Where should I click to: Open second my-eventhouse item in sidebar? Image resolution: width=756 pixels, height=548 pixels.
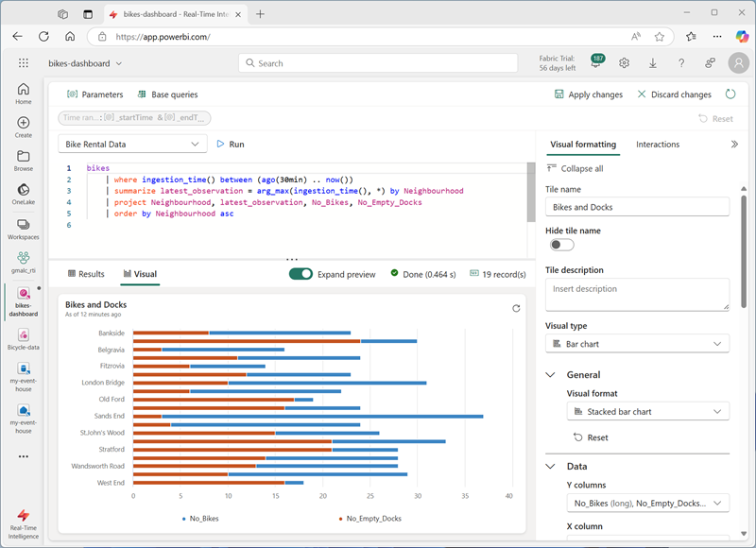coord(23,419)
